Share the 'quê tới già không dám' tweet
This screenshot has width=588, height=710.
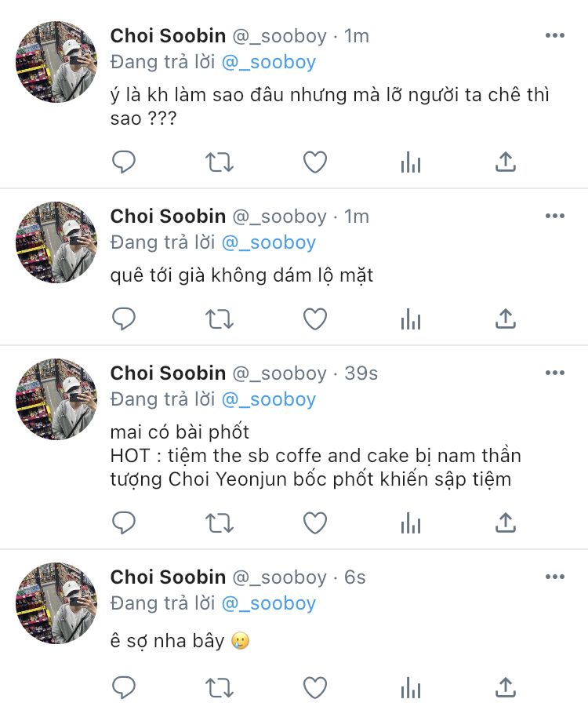[506, 319]
